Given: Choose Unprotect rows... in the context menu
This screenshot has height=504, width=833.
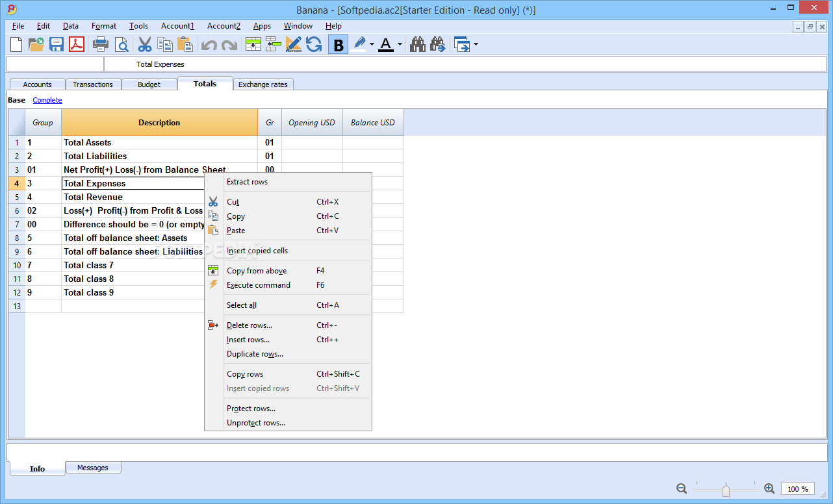Looking at the screenshot, I should pos(288,423).
